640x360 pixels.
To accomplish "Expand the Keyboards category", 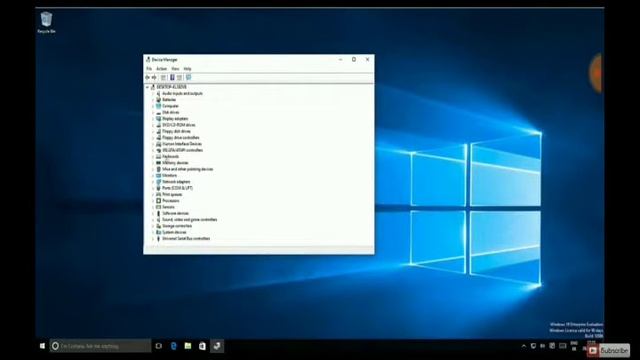I will (x=153, y=157).
